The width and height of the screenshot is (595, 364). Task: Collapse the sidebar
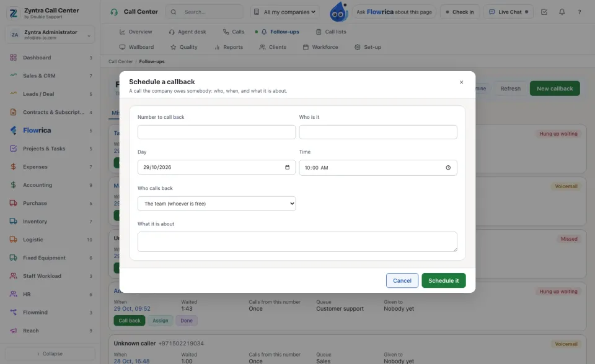50,353
